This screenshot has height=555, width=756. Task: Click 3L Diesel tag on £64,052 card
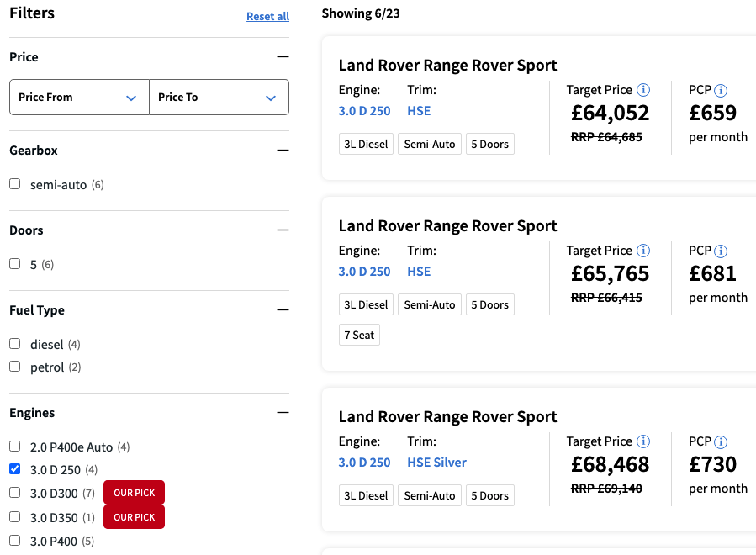click(366, 144)
